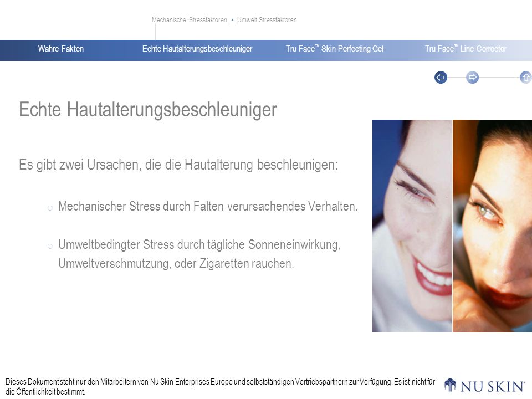Click the Nu Skin logo
Screen dimensions: 532x399
(x=484, y=386)
